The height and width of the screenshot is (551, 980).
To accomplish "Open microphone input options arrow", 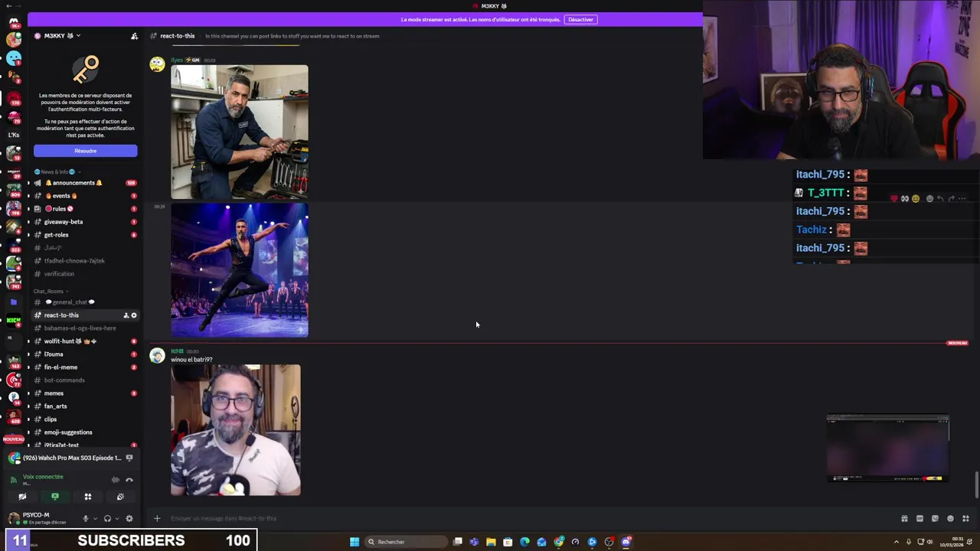I will pyautogui.click(x=94, y=519).
